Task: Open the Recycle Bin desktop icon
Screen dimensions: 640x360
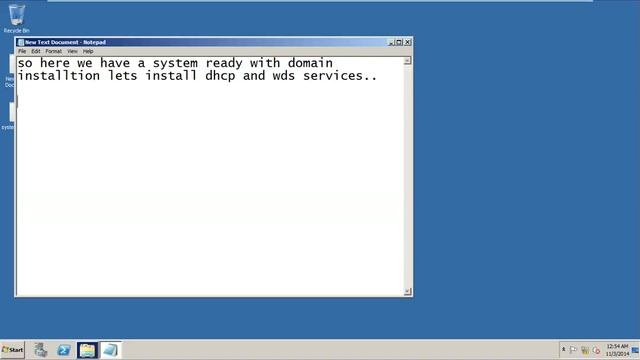Action: click(17, 18)
